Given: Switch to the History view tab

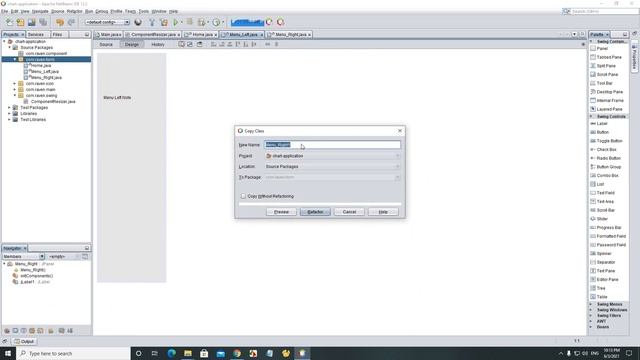Looking at the screenshot, I should (x=158, y=44).
